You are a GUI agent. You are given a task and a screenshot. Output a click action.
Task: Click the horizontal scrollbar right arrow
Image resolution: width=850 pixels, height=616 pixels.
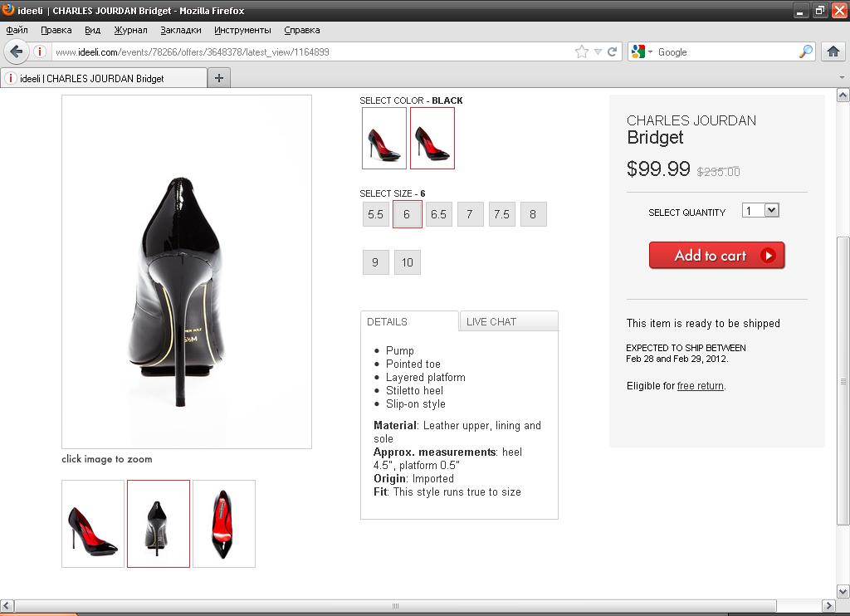pyautogui.click(x=828, y=605)
